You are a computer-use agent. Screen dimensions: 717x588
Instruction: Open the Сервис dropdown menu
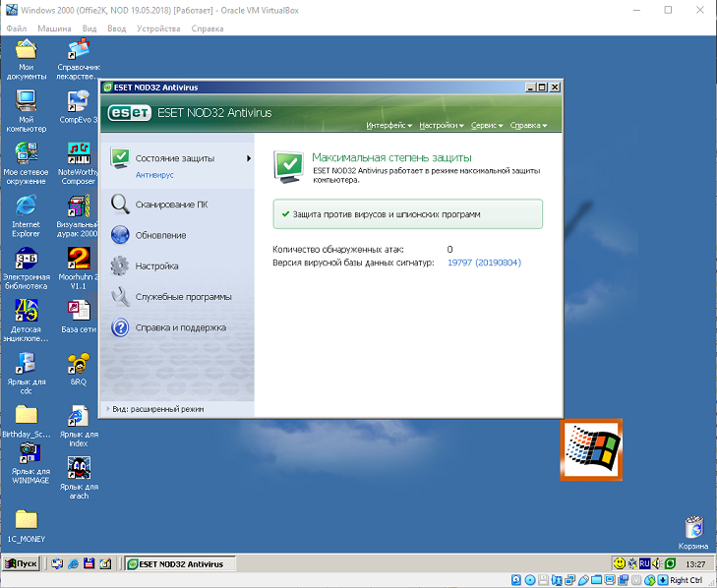[487, 125]
